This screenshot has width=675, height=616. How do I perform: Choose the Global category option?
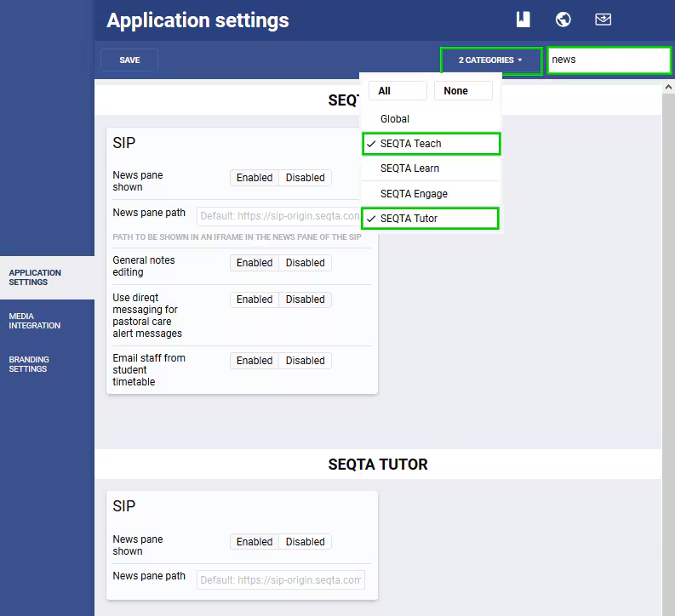[431, 119]
